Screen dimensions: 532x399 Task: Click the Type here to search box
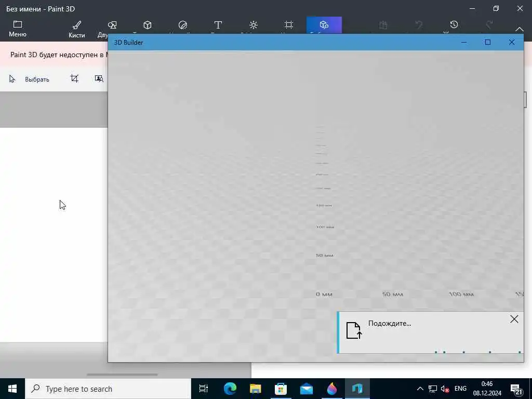[x=108, y=389]
